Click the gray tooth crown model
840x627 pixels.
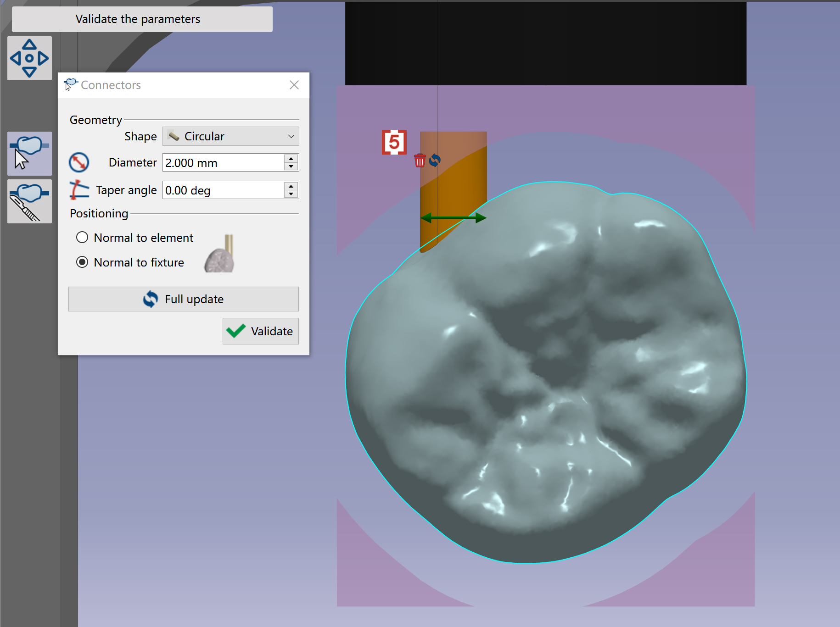click(x=546, y=372)
